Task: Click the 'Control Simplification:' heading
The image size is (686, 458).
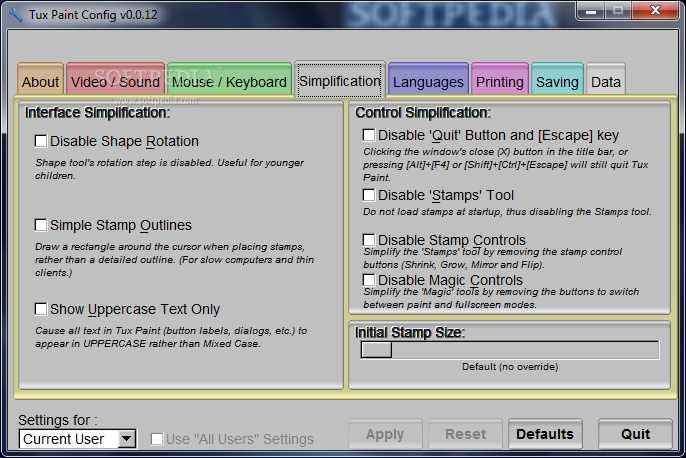Action: pos(423,113)
